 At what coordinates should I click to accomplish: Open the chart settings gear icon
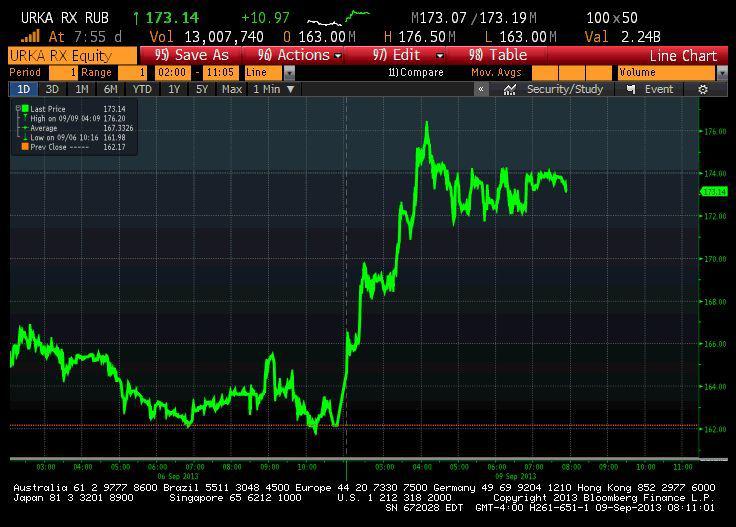pyautogui.click(x=703, y=89)
